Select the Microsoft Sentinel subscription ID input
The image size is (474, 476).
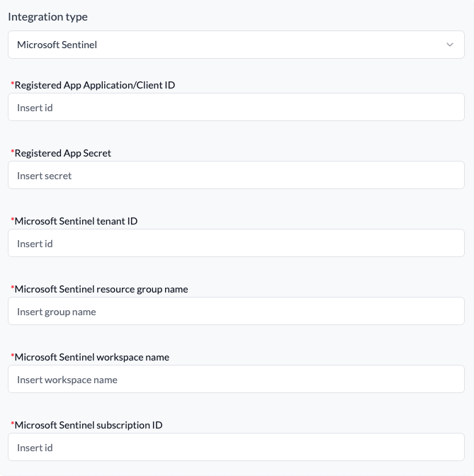[236, 447]
